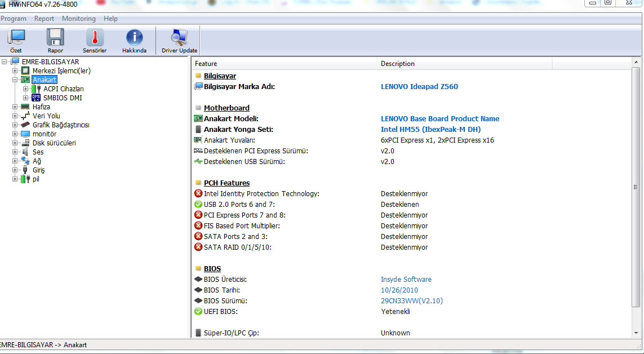Viewport: 644px width, 354px height.
Task: Open Intel HM55 (IbexPeak-M DH) link
Action: 430,129
